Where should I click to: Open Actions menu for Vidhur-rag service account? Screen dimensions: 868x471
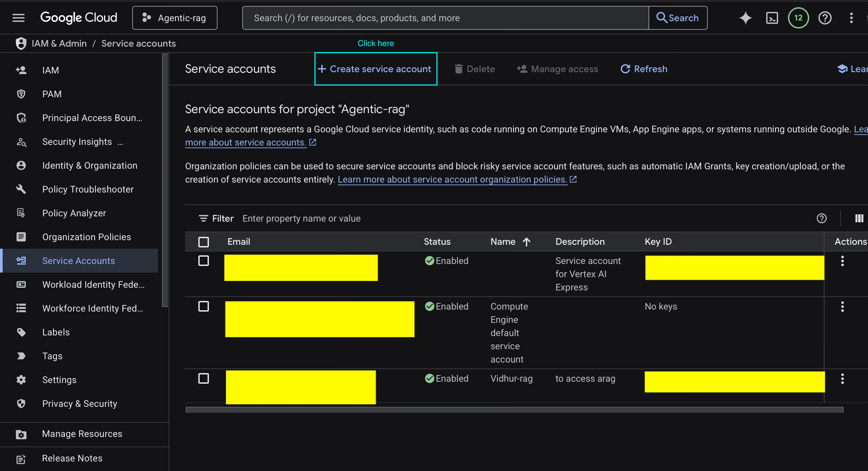[843, 378]
